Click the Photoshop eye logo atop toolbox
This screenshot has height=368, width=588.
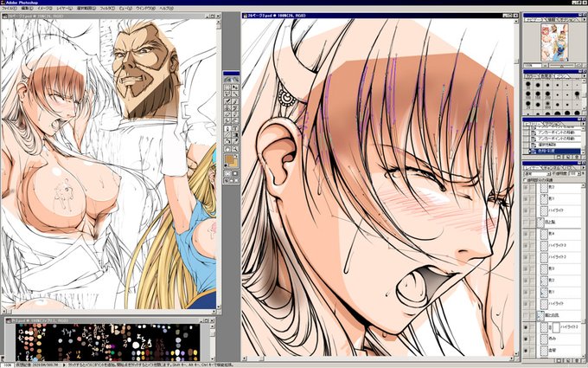coord(232,80)
